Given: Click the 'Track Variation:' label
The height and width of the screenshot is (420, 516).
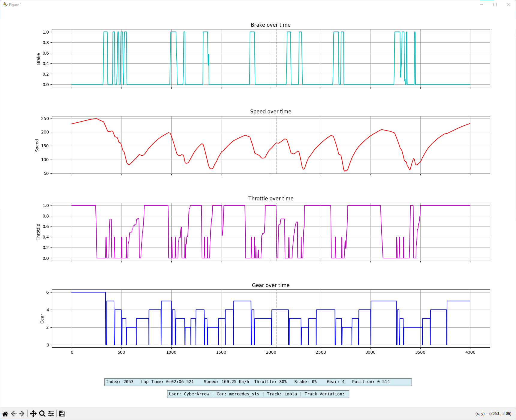Looking at the screenshot, I should [324, 394].
